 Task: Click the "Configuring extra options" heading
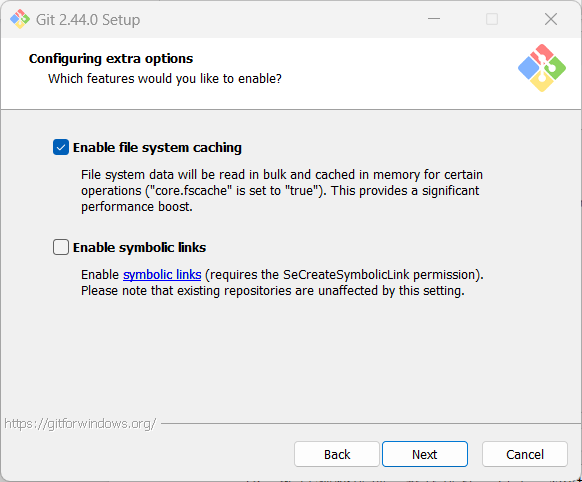pyautogui.click(x=111, y=59)
